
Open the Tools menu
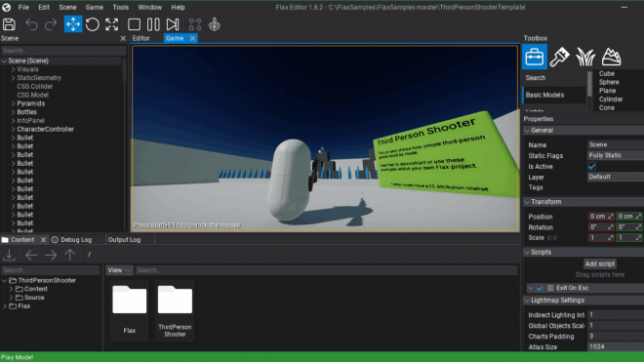(x=120, y=8)
